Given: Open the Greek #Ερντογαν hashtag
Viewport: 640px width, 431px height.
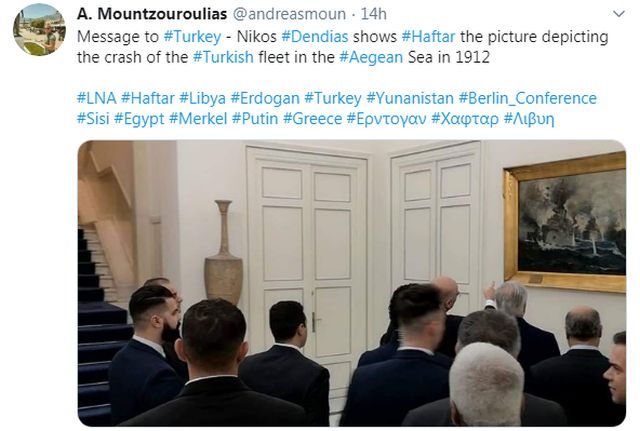Looking at the screenshot, I should point(387,119).
